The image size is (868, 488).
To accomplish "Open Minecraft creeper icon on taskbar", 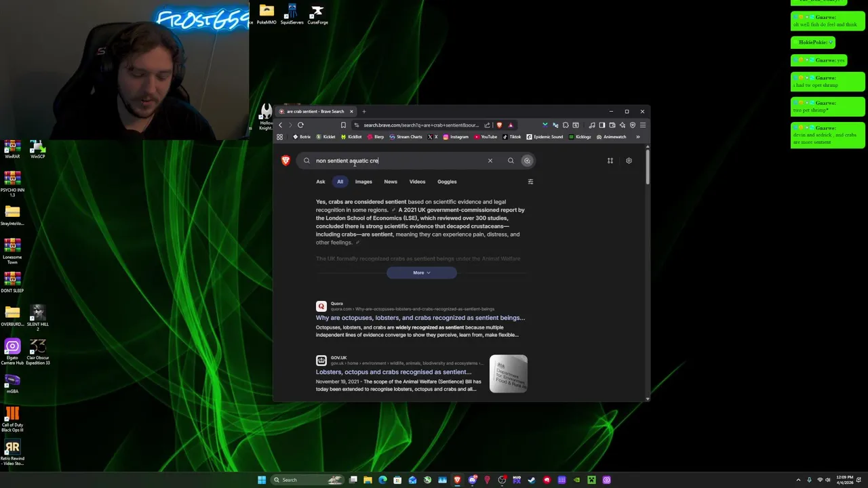I will pyautogui.click(x=592, y=480).
